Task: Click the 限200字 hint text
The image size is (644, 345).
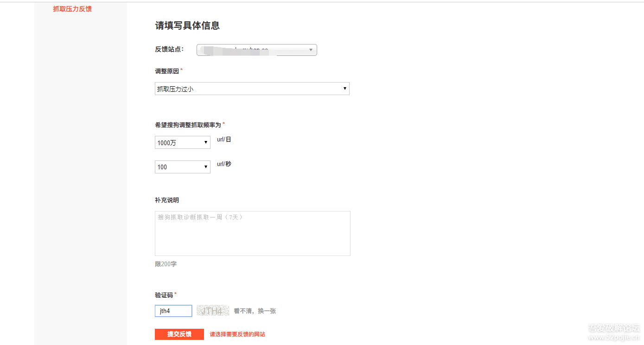Action: pos(166,264)
